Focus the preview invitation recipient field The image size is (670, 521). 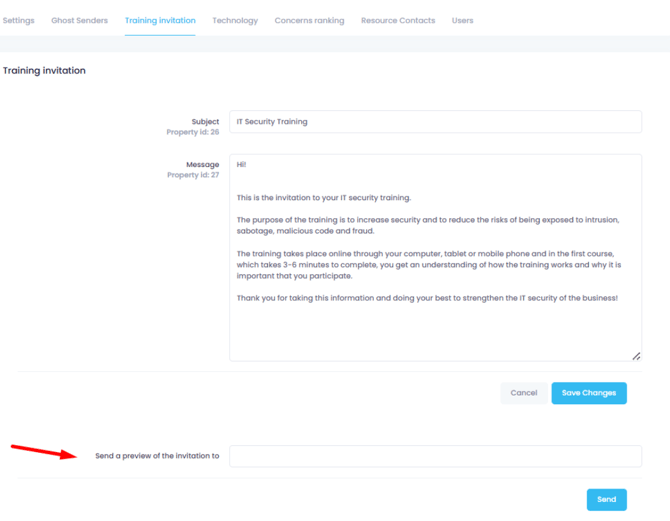435,456
